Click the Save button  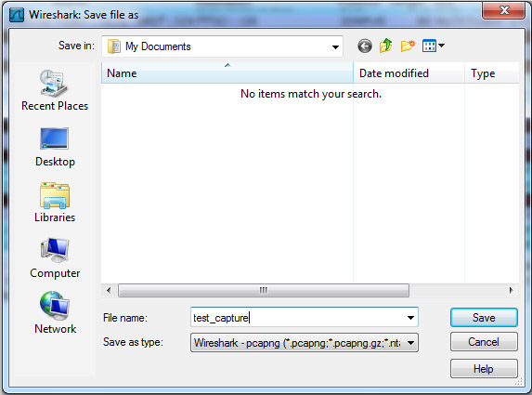484,318
